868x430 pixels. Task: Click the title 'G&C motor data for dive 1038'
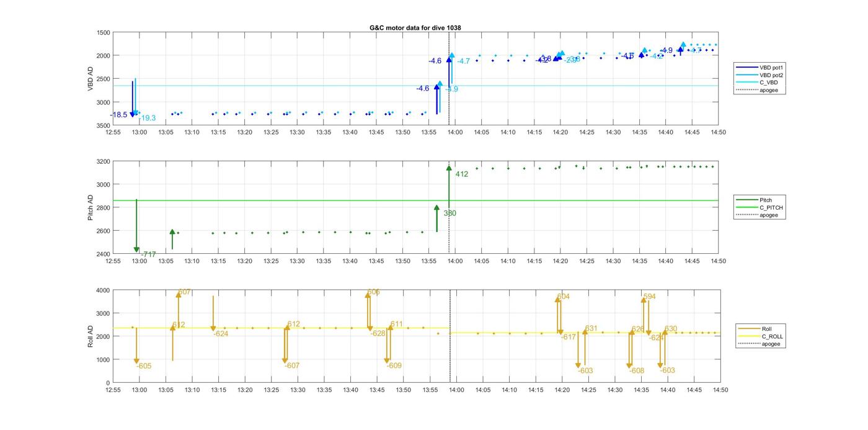[415, 28]
